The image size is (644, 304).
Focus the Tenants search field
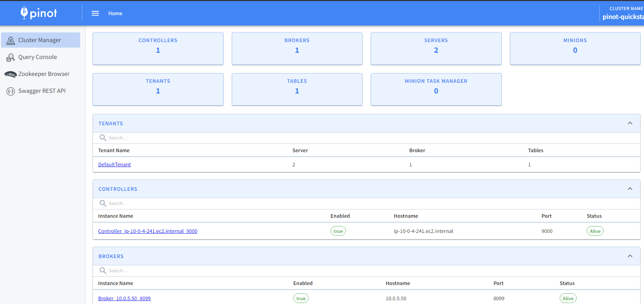pos(366,138)
